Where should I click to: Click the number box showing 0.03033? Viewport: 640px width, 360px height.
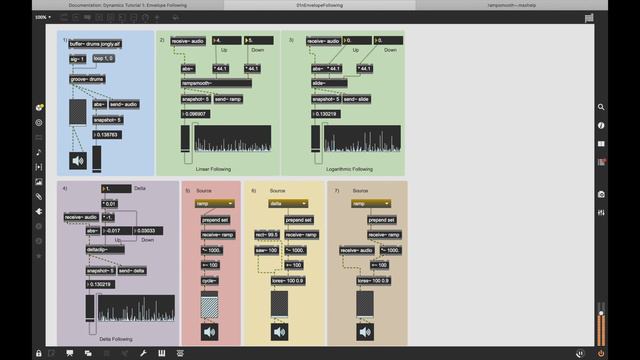coord(148,231)
